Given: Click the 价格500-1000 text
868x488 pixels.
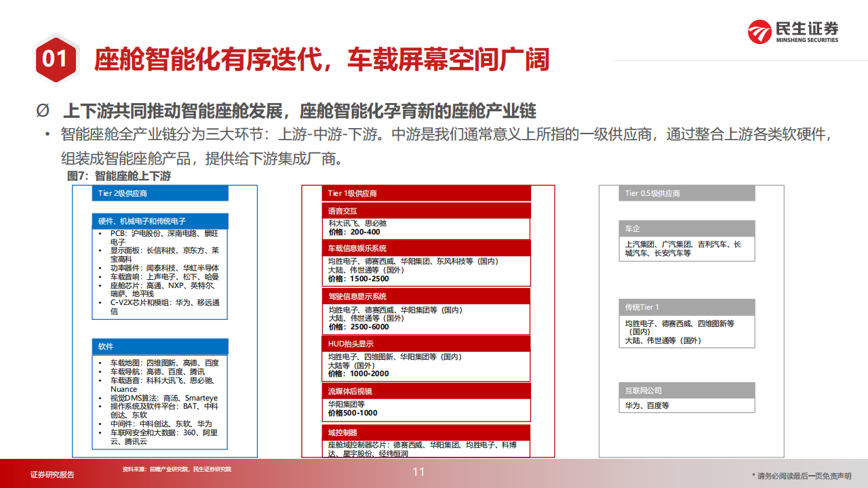Looking at the screenshot, I should click(x=353, y=413).
